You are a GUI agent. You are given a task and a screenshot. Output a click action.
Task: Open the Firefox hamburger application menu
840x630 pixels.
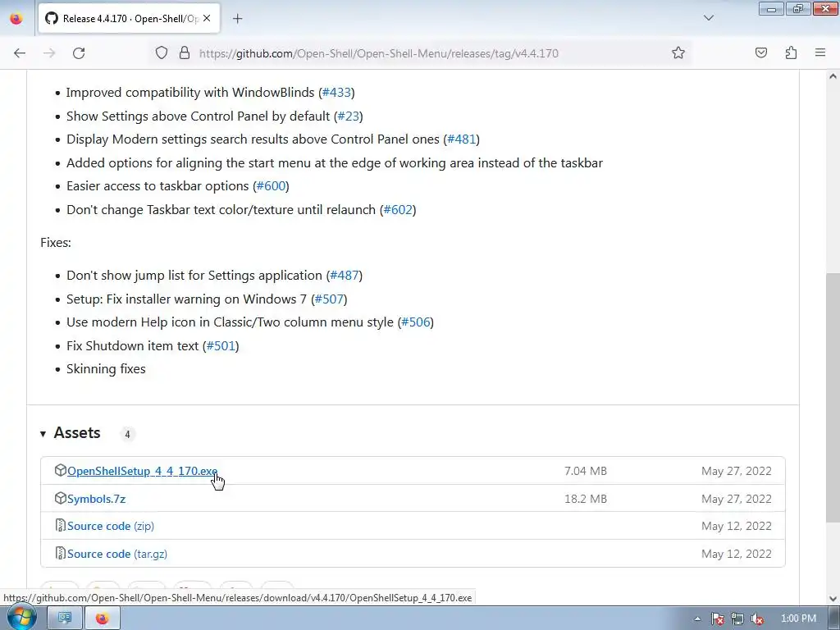tap(820, 52)
